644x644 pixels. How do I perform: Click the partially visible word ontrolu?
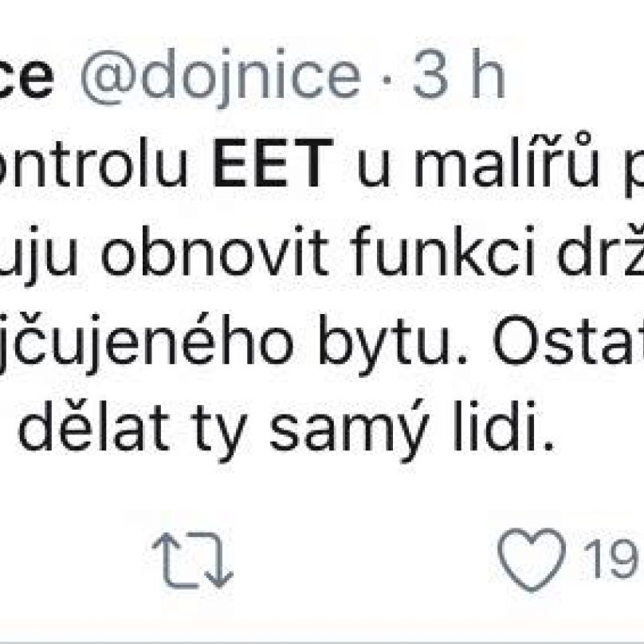pyautogui.click(x=93, y=163)
